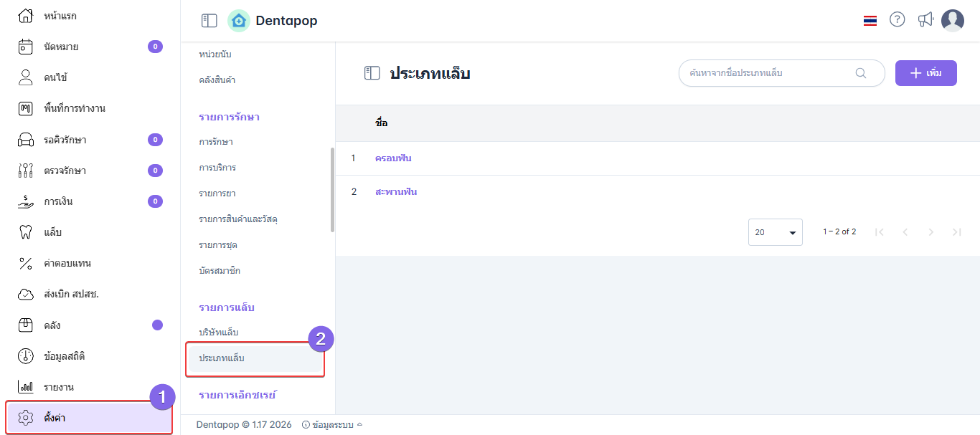980x435 pixels.
Task: Open บริษัทแล็บ in the settings submenu
Action: point(219,333)
